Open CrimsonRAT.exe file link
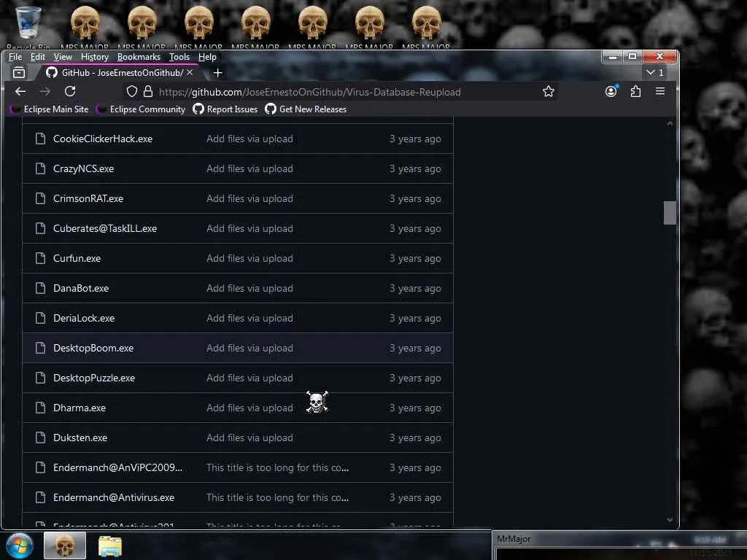This screenshot has width=747, height=560. [88, 198]
